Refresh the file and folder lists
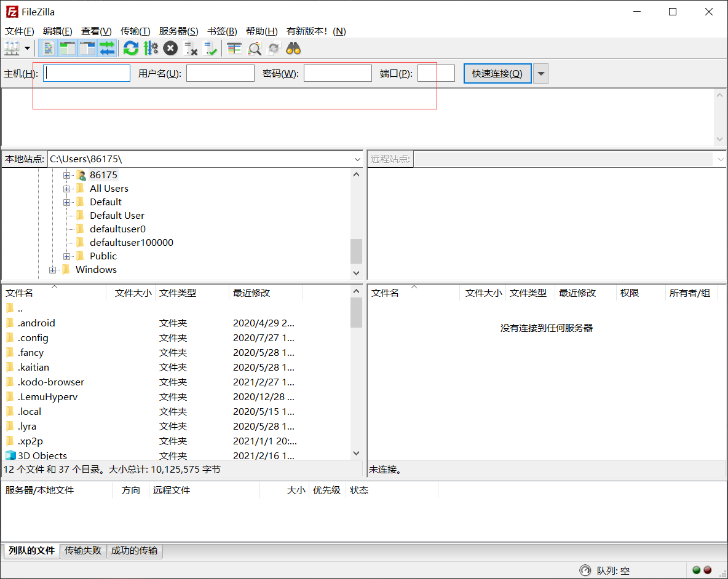The width and height of the screenshot is (728, 579). click(x=131, y=48)
